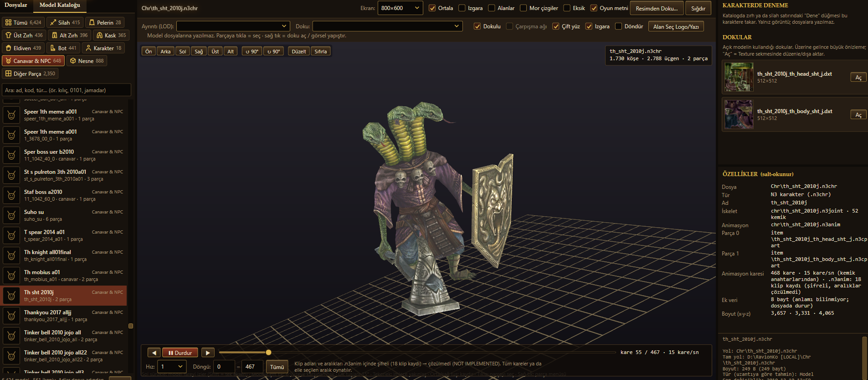The height and width of the screenshot is (380, 868).
Task: Filter catalog by Kask helmet category
Action: tap(111, 35)
